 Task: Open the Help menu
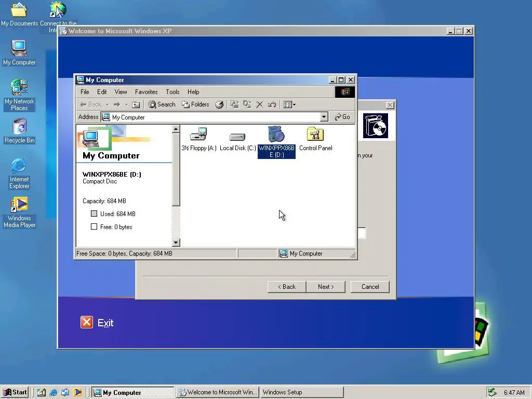click(x=193, y=92)
